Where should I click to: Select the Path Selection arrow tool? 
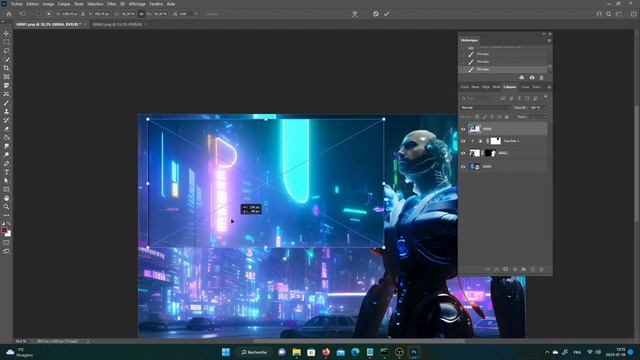[6, 180]
